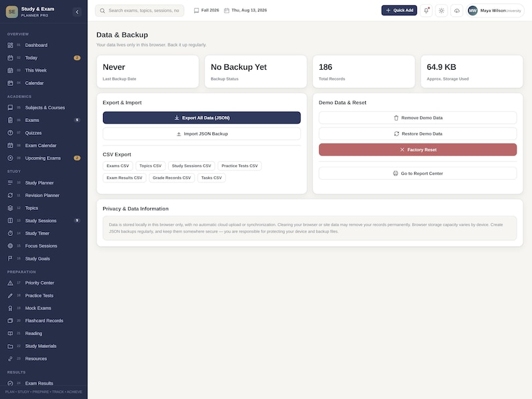This screenshot has height=399, width=532.
Task: Open Maya Wilson profile avatar
Action: coord(472,11)
